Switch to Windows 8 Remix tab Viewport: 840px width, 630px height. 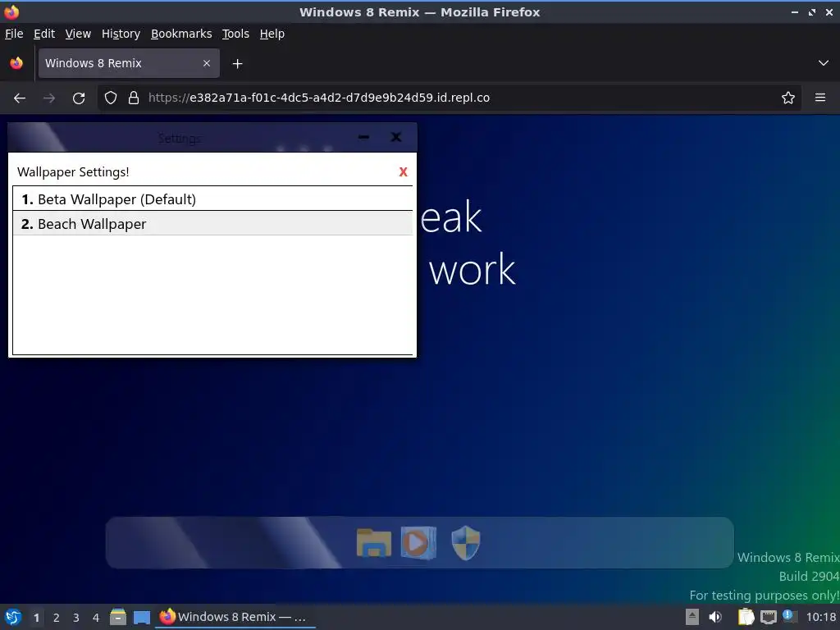tap(129, 63)
